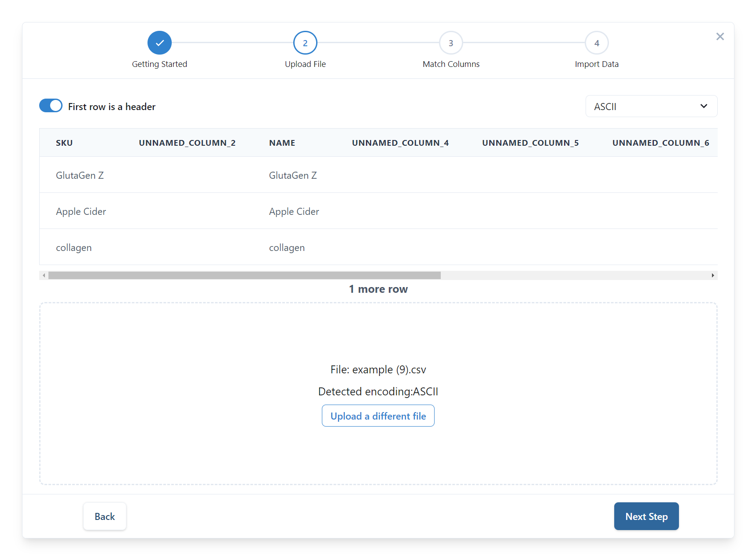Click the File: example (9).csv text
The height and width of the screenshot is (560, 756).
[x=378, y=369]
